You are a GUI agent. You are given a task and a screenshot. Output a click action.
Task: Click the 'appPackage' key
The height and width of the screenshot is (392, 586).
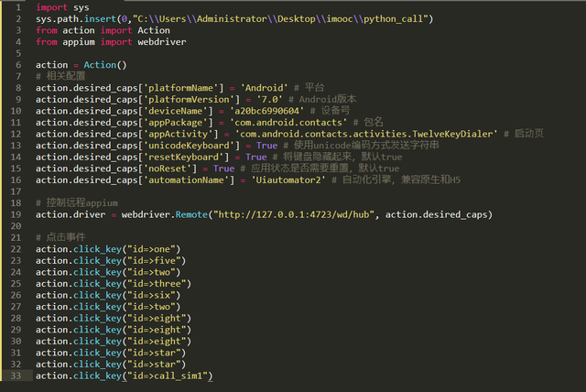175,123
